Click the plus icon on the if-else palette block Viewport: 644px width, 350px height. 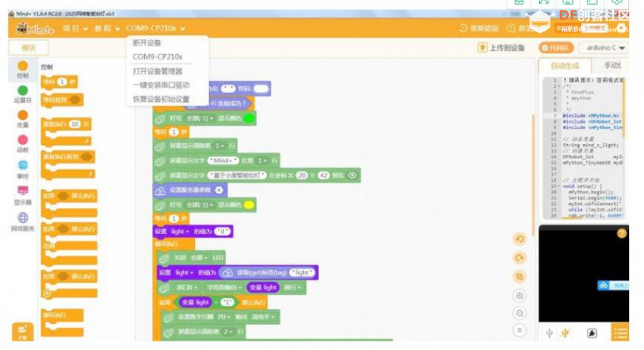click(47, 294)
